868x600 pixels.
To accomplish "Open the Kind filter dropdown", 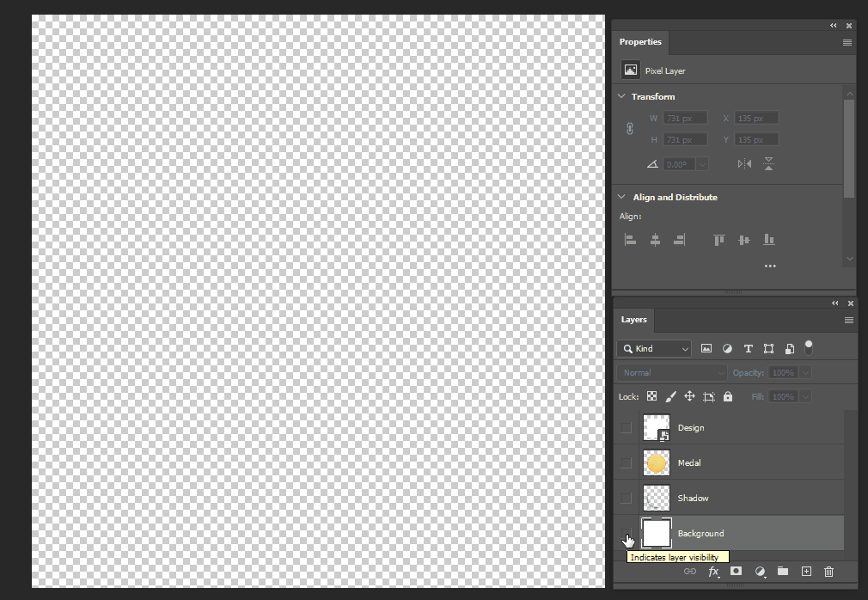I will [x=653, y=348].
